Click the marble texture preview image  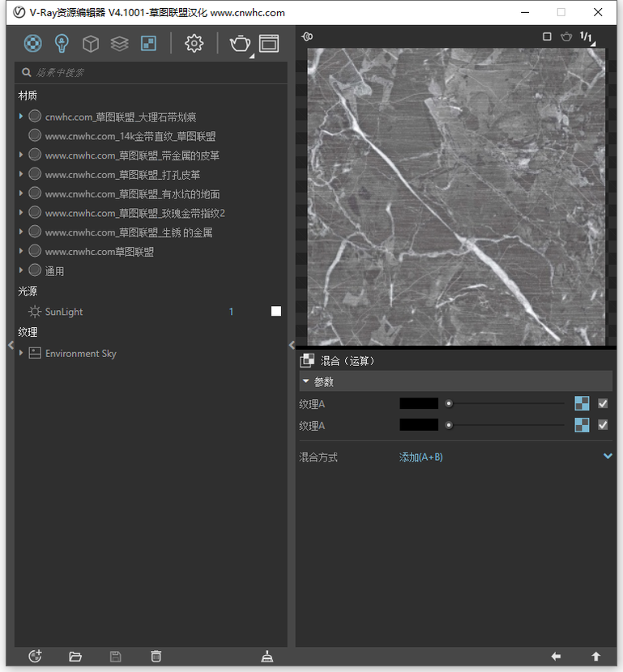[456, 197]
